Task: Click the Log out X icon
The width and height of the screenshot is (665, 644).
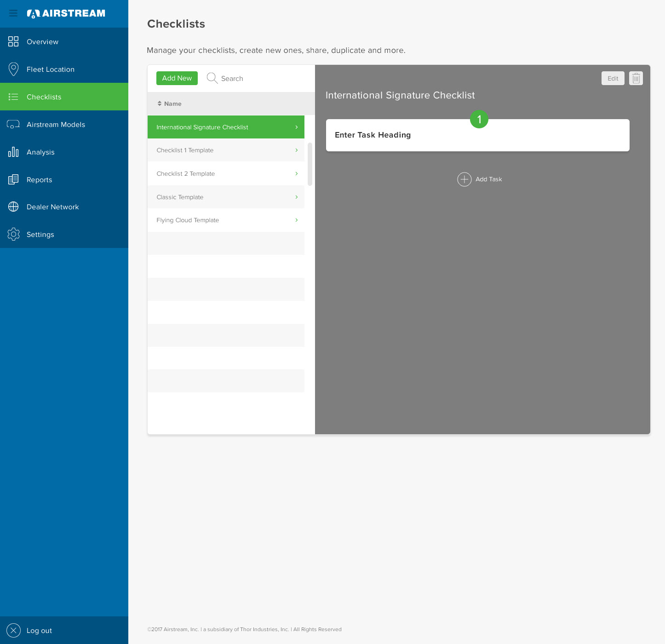Action: coord(13,630)
